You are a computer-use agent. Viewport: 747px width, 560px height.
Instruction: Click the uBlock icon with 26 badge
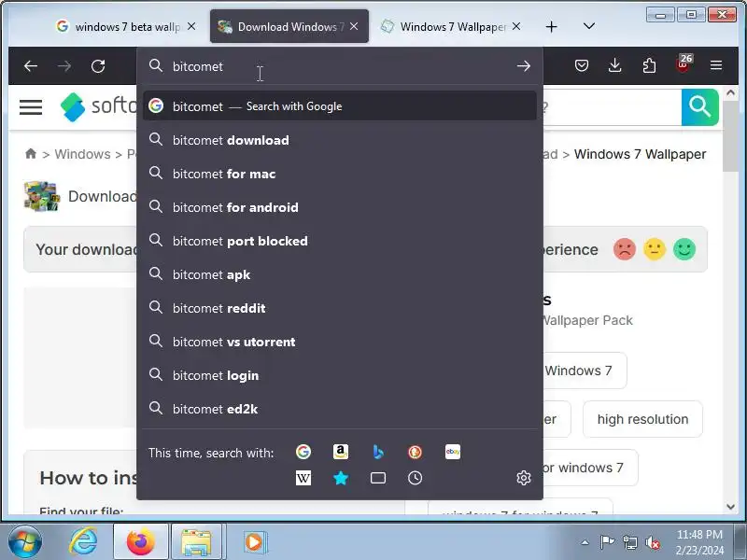(x=684, y=64)
